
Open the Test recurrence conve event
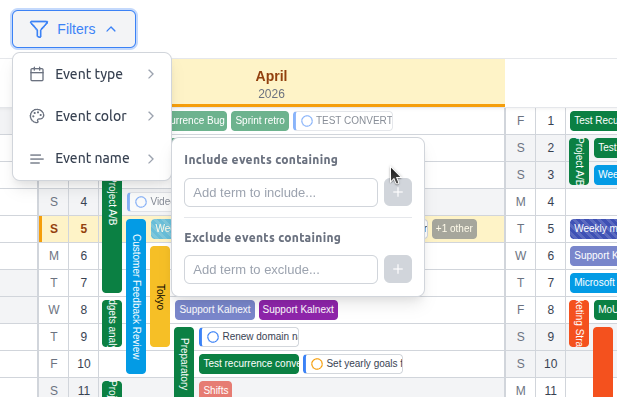click(249, 364)
